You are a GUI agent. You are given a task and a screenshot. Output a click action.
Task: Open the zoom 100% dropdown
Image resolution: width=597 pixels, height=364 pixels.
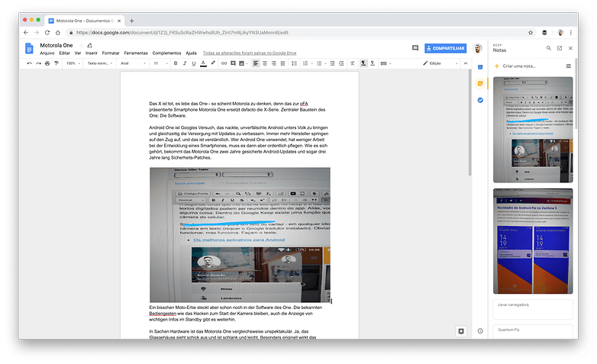(73, 63)
